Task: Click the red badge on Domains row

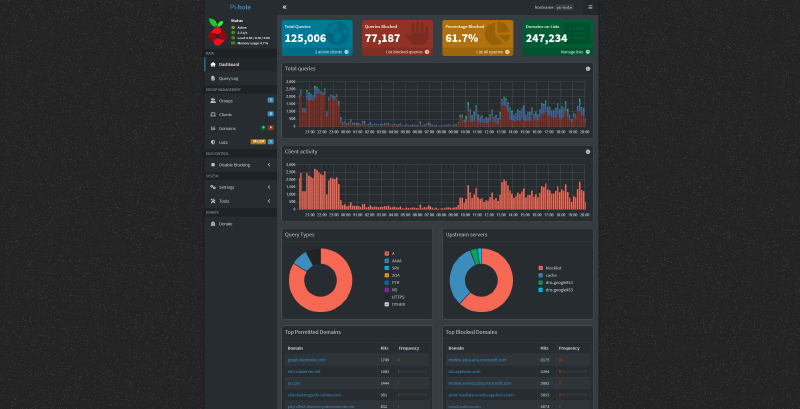Action: [270, 127]
